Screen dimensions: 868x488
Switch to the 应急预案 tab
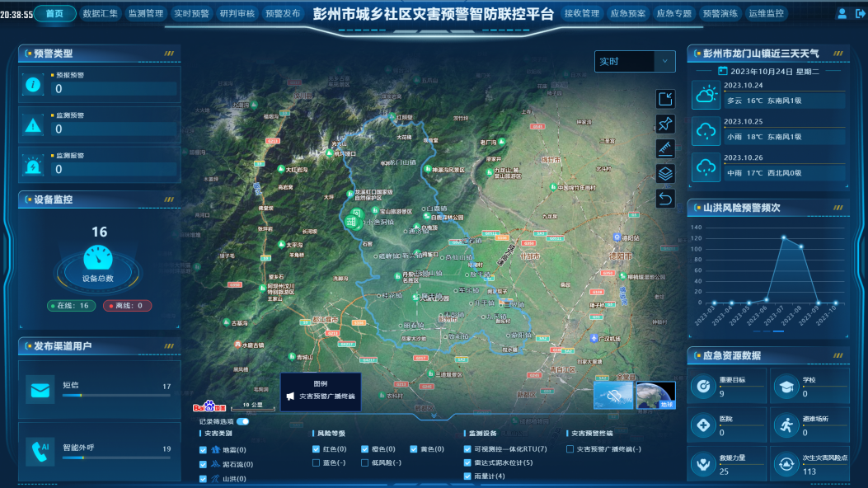(627, 14)
